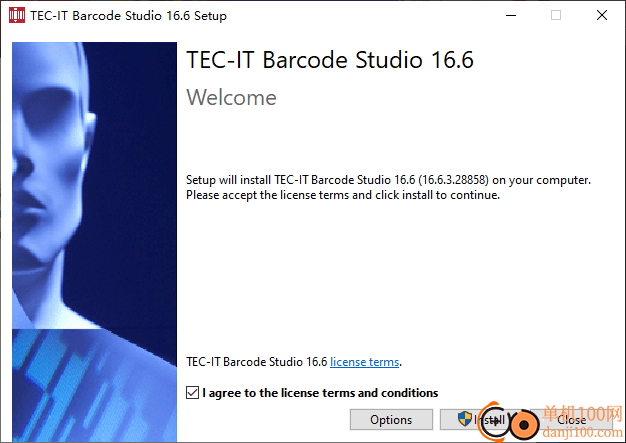Click the 'Welcome' heading text
This screenshot has width=626, height=443.
click(232, 97)
